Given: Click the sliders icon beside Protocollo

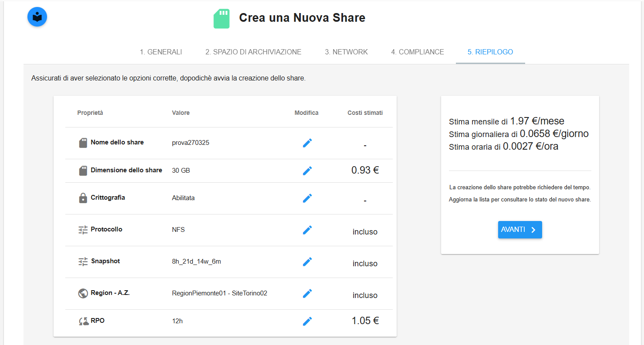Looking at the screenshot, I should click(83, 230).
